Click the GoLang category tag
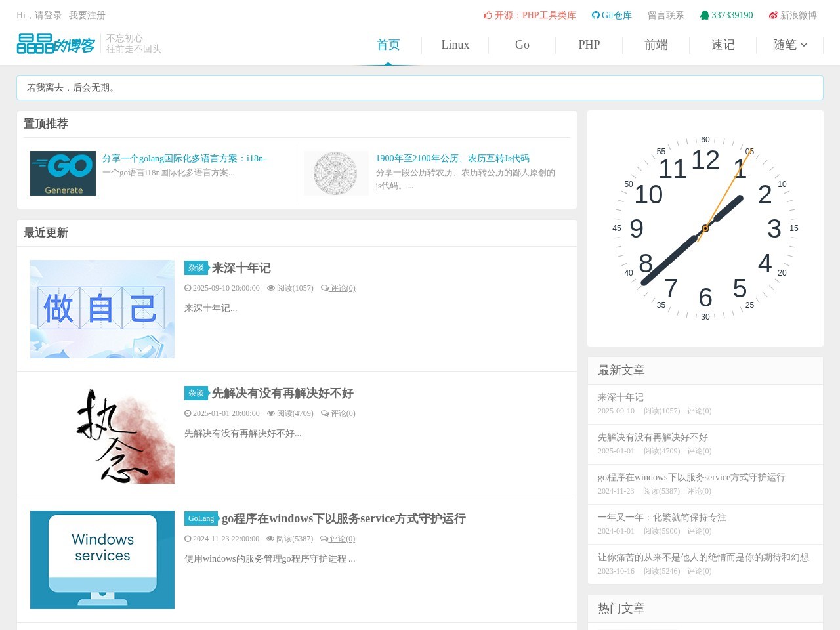The image size is (840, 630). click(201, 518)
